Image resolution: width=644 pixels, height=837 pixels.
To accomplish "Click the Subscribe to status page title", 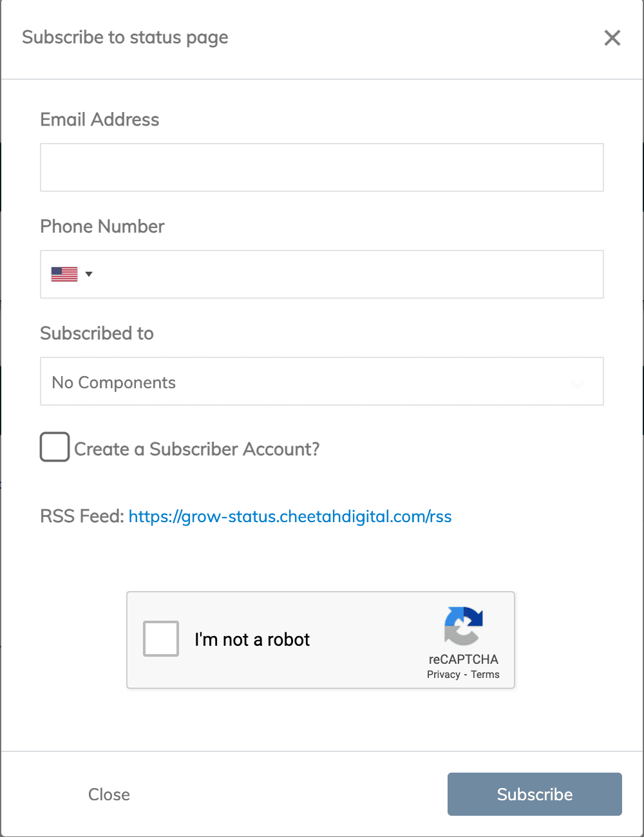I will [125, 37].
